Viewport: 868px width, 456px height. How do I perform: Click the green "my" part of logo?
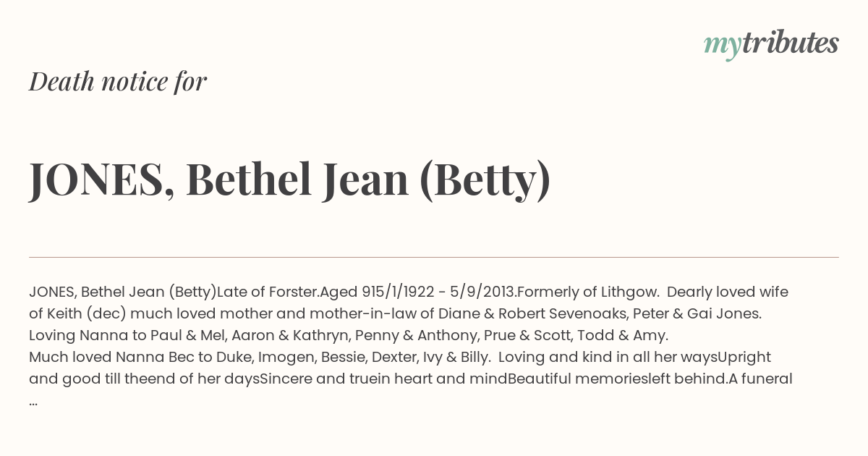coord(723,46)
